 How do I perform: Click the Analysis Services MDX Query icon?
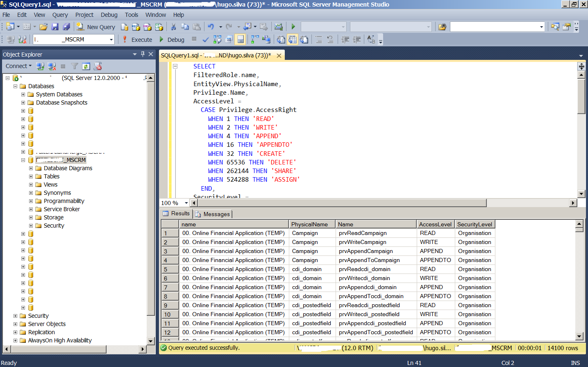(136, 27)
